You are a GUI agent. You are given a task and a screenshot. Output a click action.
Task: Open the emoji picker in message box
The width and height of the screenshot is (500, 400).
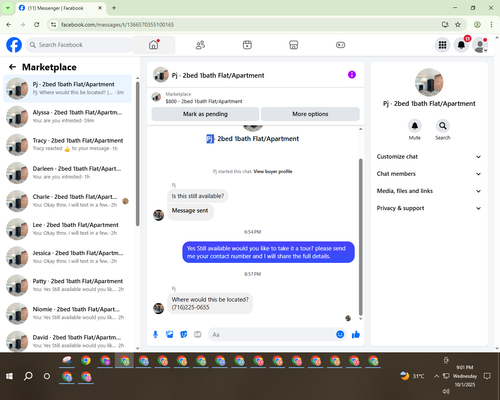pos(340,334)
